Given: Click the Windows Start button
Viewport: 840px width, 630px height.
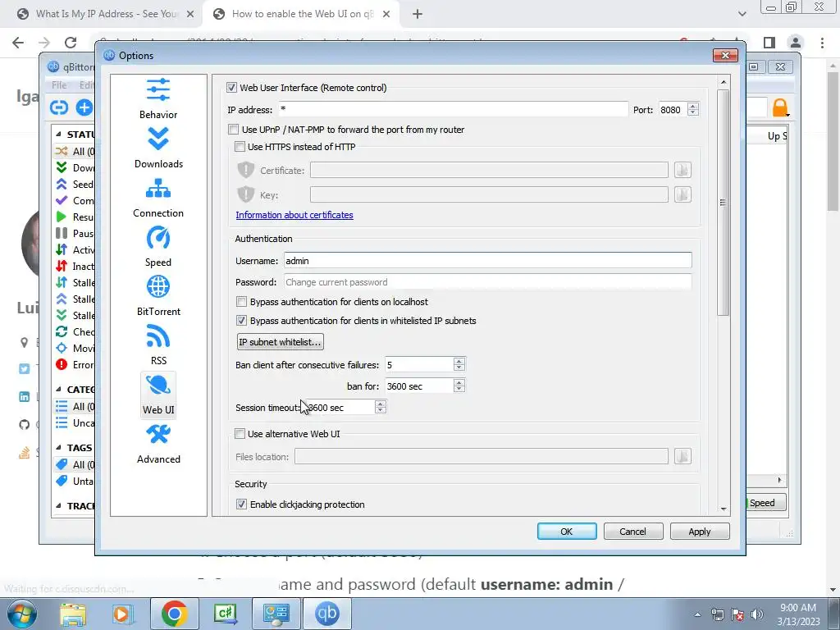Looking at the screenshot, I should 22,614.
